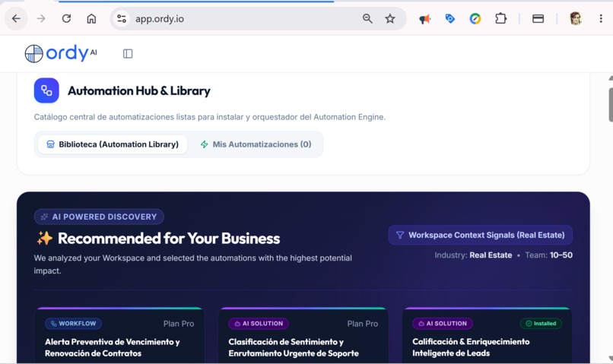Viewport: 613px width, 364px height.
Task: Open the browser home page icon
Action: [91, 18]
